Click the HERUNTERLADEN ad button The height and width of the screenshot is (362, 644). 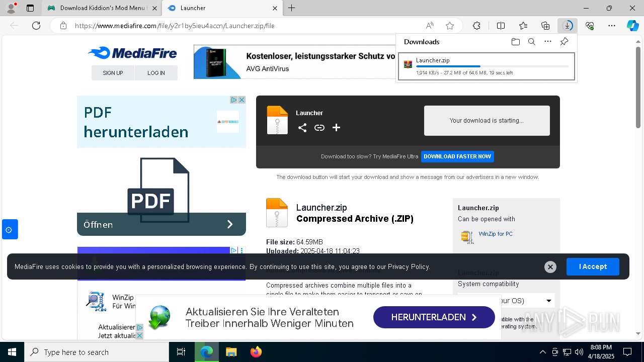coord(434,317)
